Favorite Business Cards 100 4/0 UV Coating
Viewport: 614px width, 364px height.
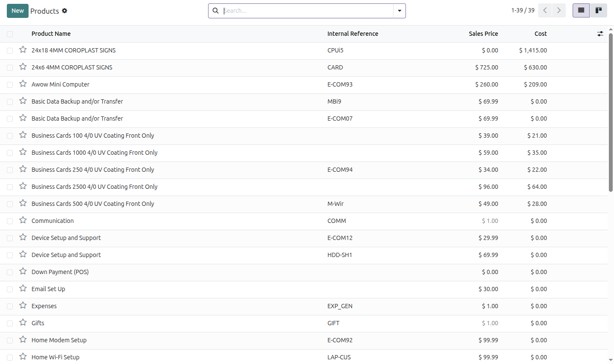[x=23, y=135]
